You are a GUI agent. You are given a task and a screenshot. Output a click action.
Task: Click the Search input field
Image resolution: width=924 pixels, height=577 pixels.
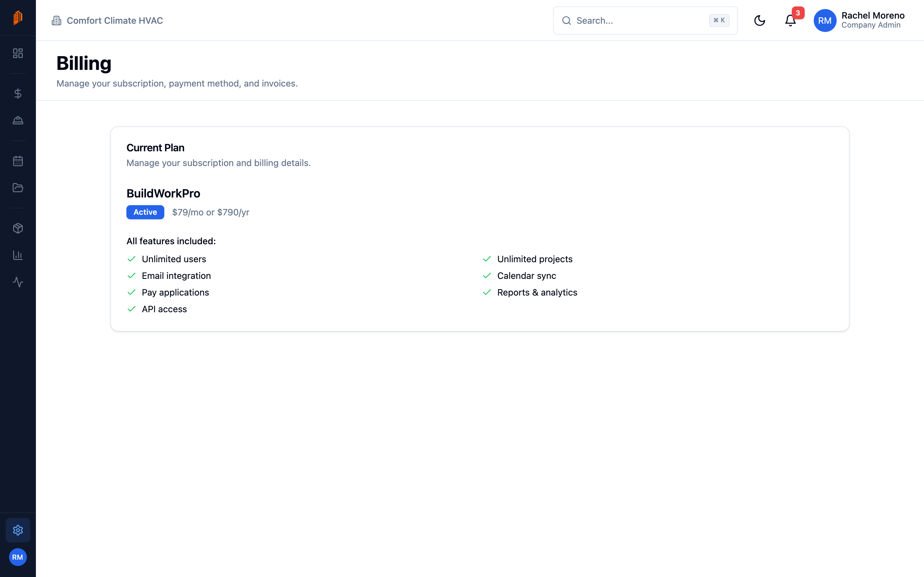[x=645, y=21]
